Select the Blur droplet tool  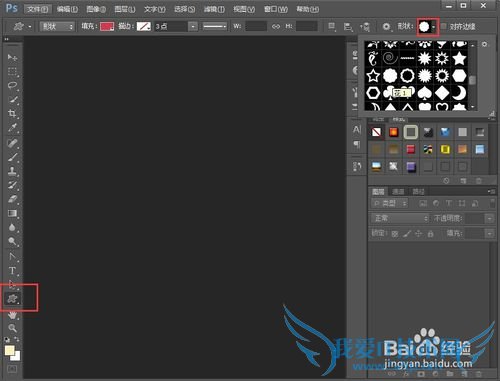[12, 227]
